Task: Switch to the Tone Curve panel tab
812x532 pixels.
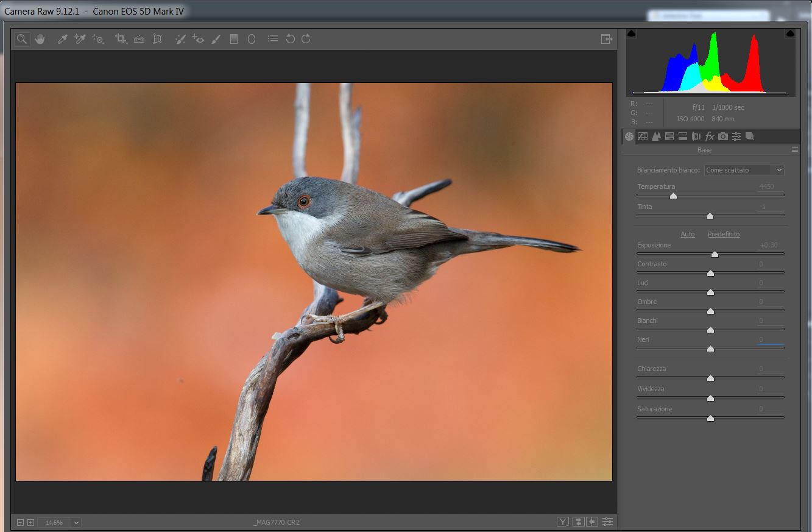Action: 643,137
